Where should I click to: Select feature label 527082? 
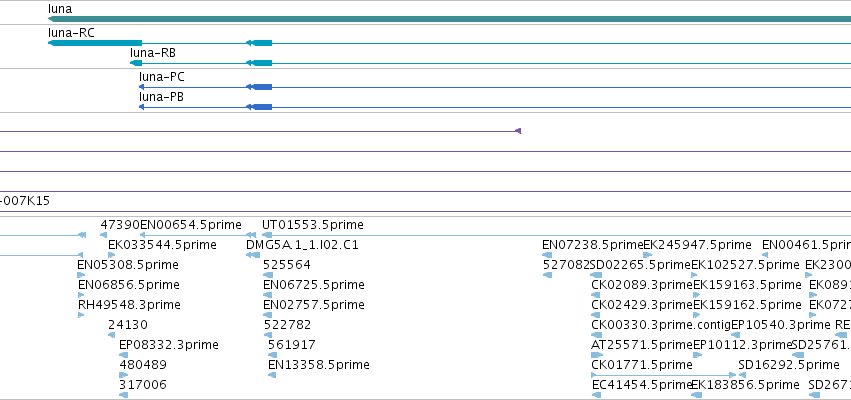[x=566, y=265]
